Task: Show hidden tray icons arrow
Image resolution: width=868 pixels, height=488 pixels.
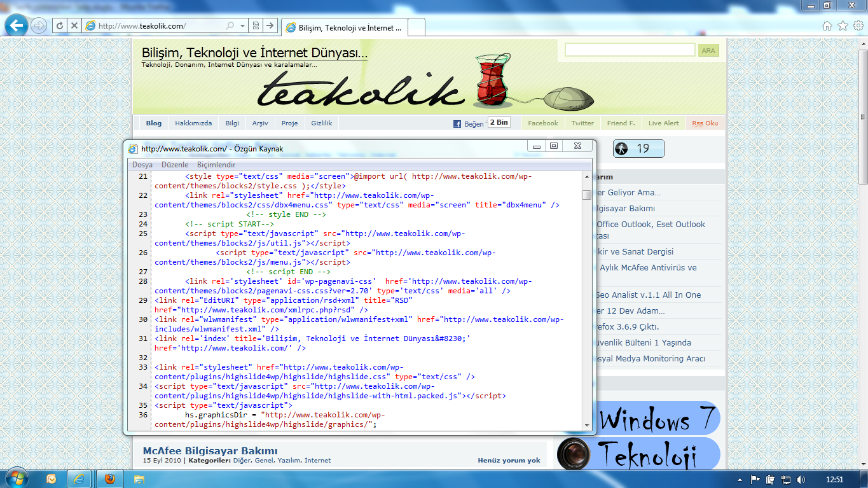Action: [740, 479]
